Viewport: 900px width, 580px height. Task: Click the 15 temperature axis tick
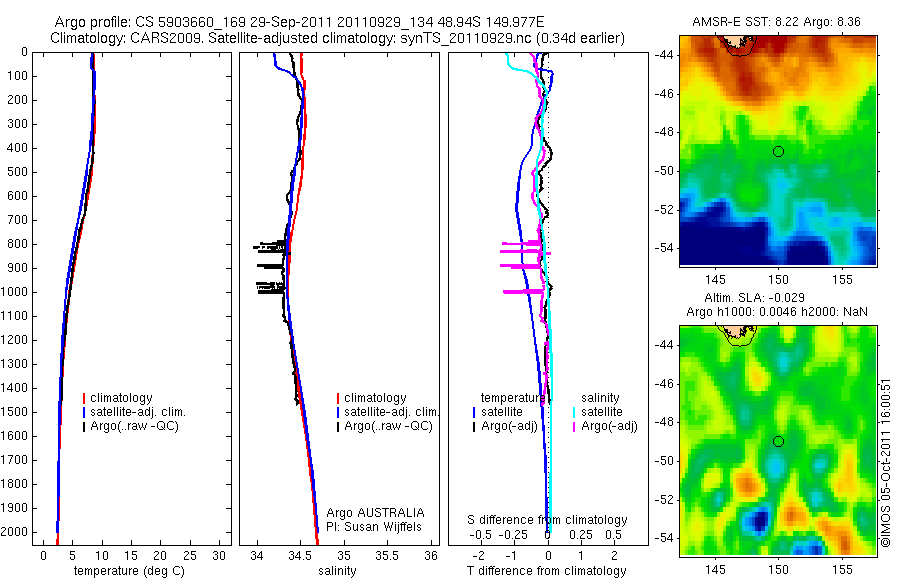(x=131, y=555)
